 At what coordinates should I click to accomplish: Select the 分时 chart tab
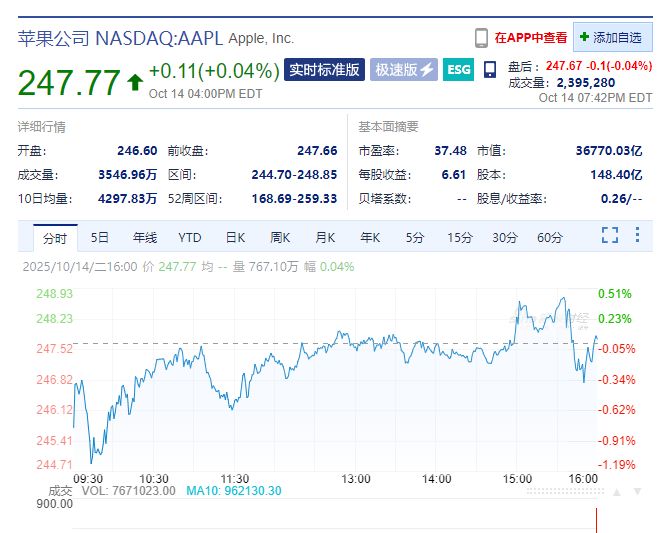click(x=54, y=238)
